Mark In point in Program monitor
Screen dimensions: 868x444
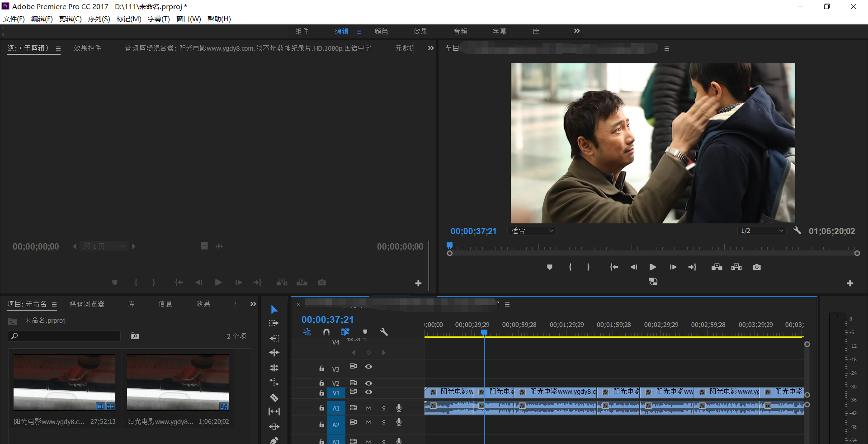point(570,267)
